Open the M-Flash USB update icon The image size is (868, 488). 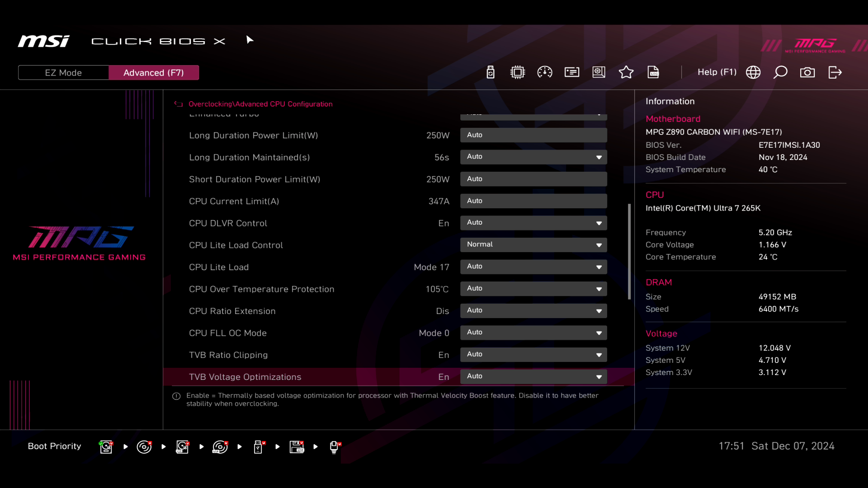pos(491,72)
